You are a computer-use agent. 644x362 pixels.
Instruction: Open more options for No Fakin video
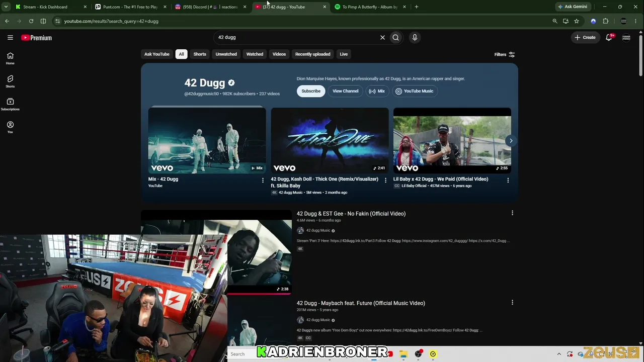click(x=512, y=213)
